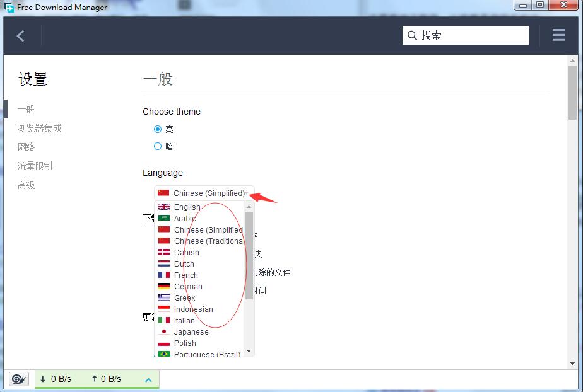The width and height of the screenshot is (583, 392).
Task: Click the download speed arrow icon
Action: [x=42, y=379]
